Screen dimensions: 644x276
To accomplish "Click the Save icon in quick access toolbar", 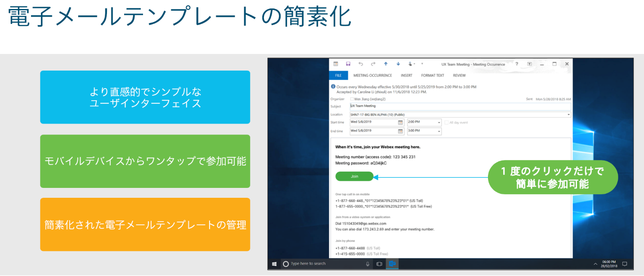I will click(348, 64).
